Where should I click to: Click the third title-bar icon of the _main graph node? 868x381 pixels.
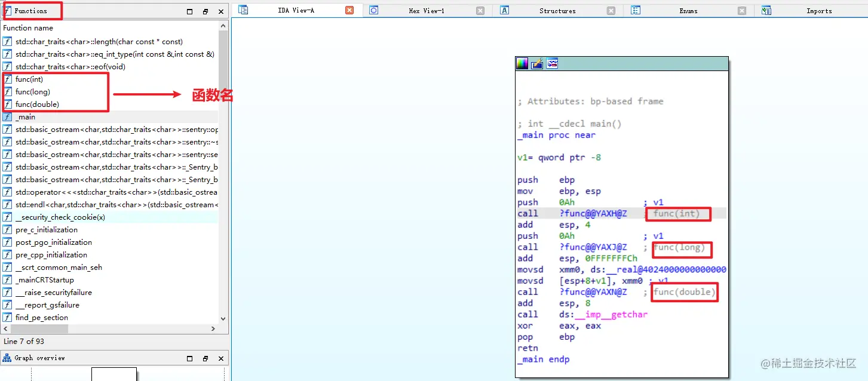[552, 64]
